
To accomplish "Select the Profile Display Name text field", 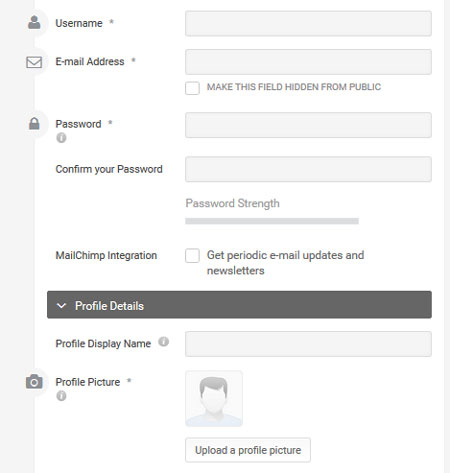I will (308, 344).
